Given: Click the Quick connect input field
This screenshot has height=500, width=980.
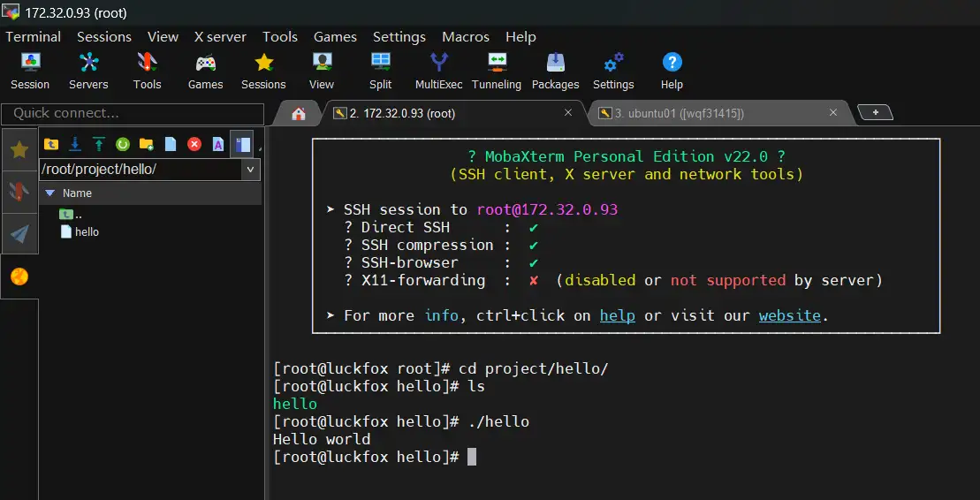Looking at the screenshot, I should [133, 113].
